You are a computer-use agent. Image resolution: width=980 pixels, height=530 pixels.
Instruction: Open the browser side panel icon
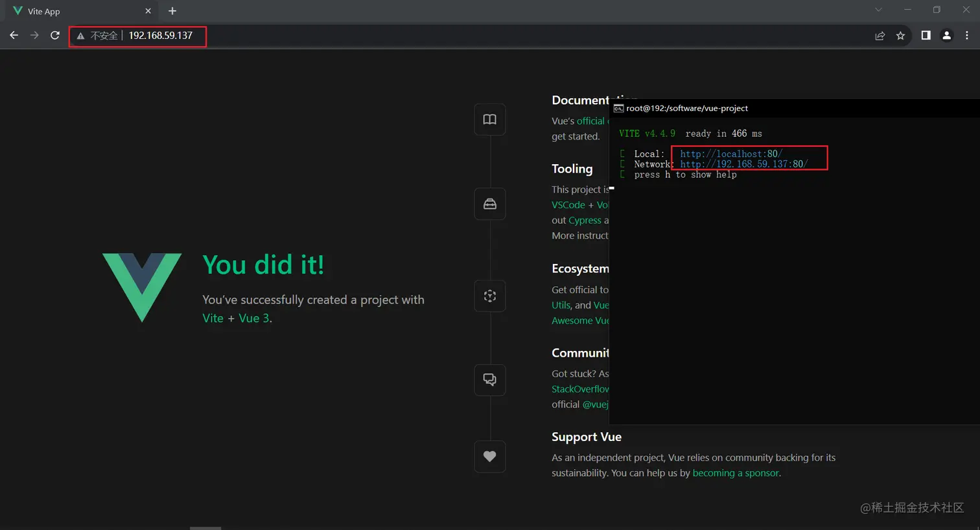coord(926,36)
